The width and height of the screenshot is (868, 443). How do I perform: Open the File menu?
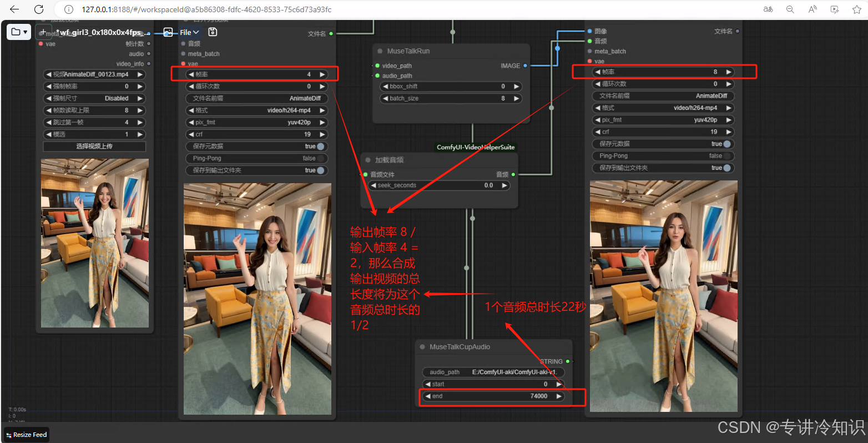(x=189, y=32)
